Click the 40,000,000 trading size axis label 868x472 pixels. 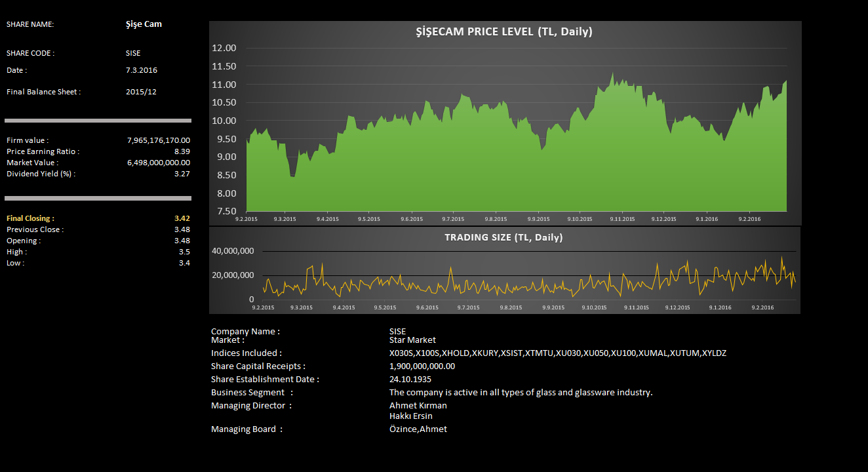point(233,251)
